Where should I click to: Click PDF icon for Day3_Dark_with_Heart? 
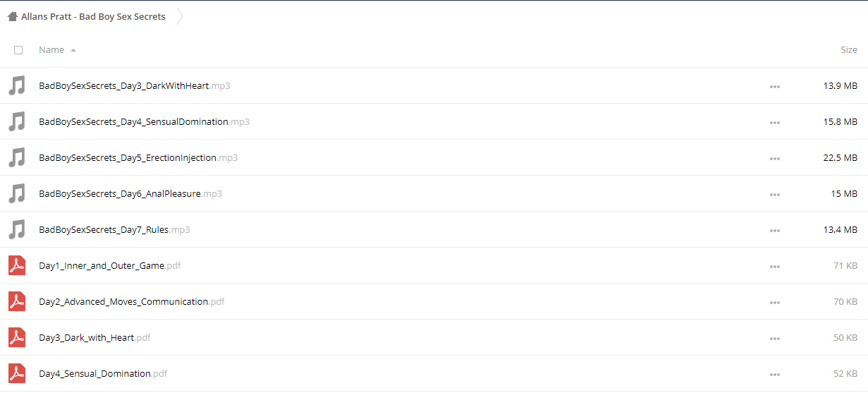coord(17,337)
